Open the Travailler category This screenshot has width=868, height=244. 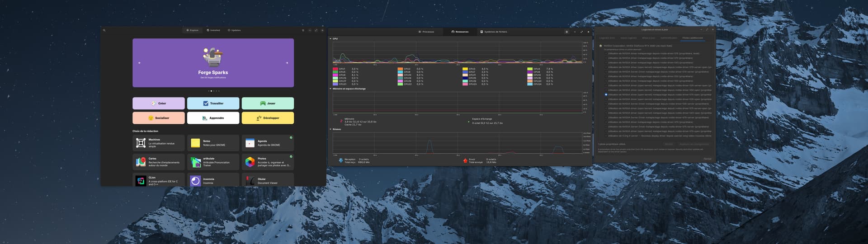[213, 103]
